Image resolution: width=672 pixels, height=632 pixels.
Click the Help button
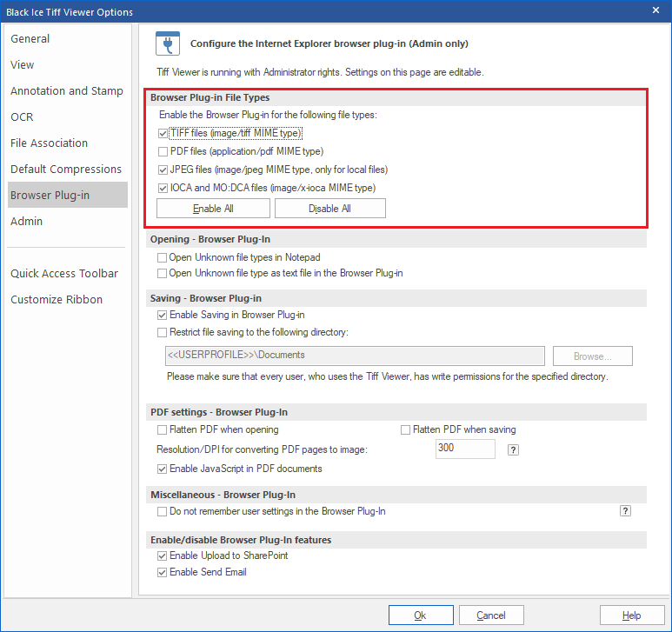[x=632, y=615]
